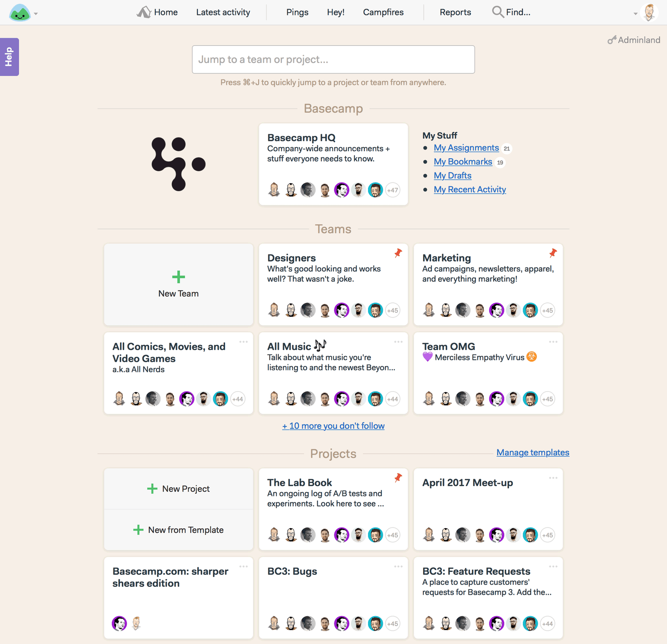This screenshot has height=644, width=667.
Task: Open options menu on Basecamp.com sharper shears card
Action: click(x=243, y=567)
